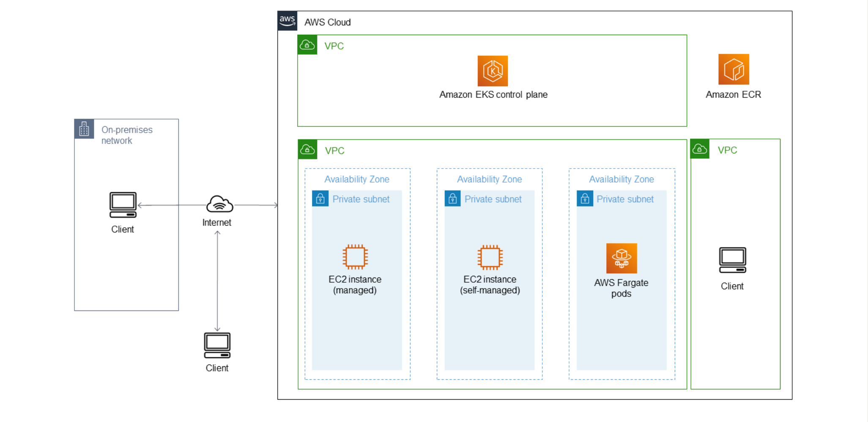The height and width of the screenshot is (422, 868).
Task: Click the VPC label above the Availability Zones
Action: (x=334, y=151)
